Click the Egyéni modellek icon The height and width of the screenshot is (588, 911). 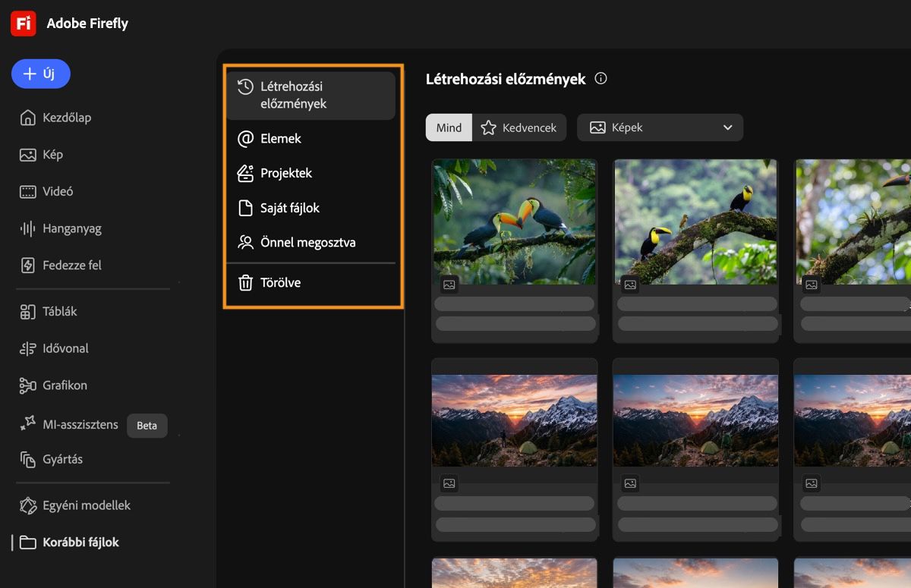pyautogui.click(x=28, y=505)
